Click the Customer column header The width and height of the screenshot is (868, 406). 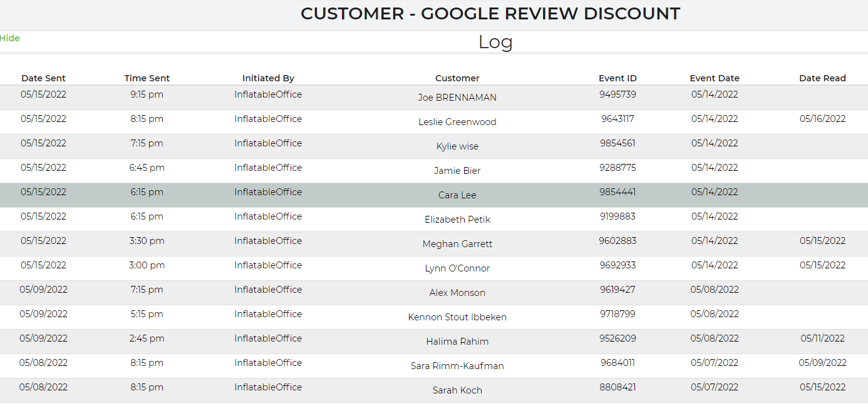pos(457,78)
